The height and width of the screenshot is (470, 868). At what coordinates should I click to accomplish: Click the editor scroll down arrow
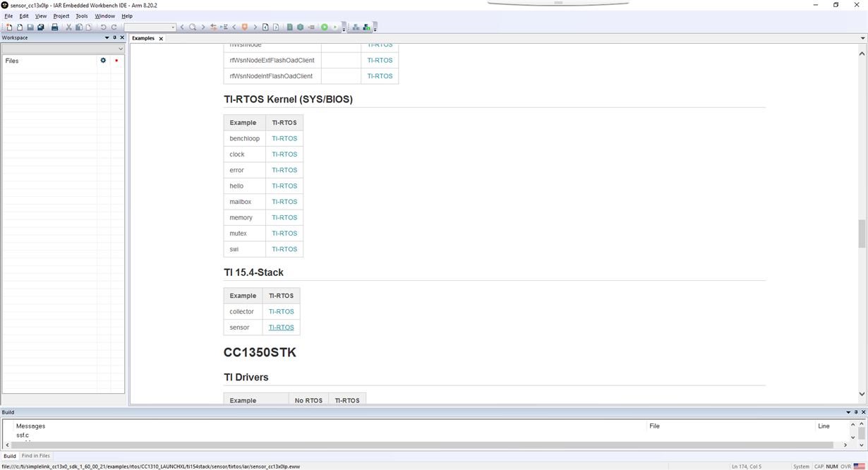(x=862, y=394)
